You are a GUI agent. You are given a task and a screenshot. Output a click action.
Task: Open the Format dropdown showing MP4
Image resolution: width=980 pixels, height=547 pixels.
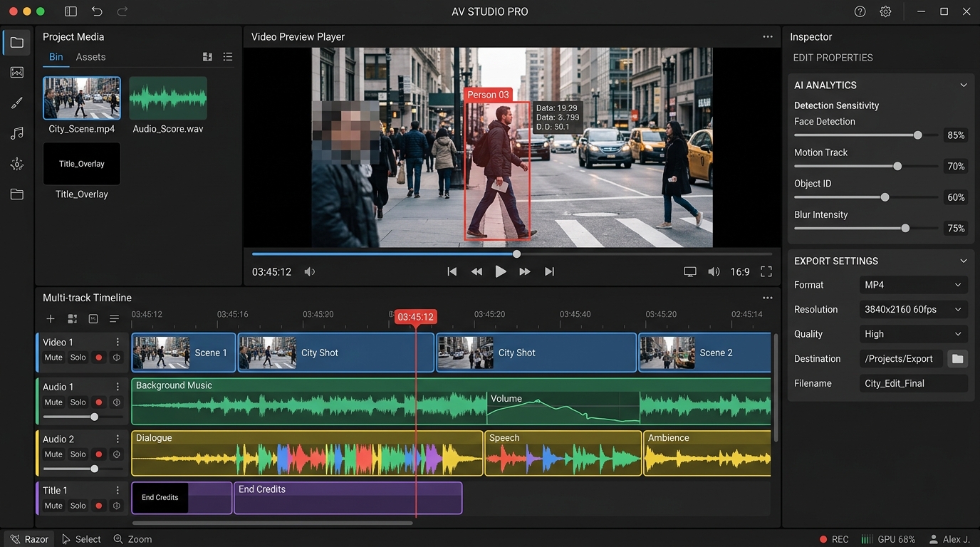(914, 285)
